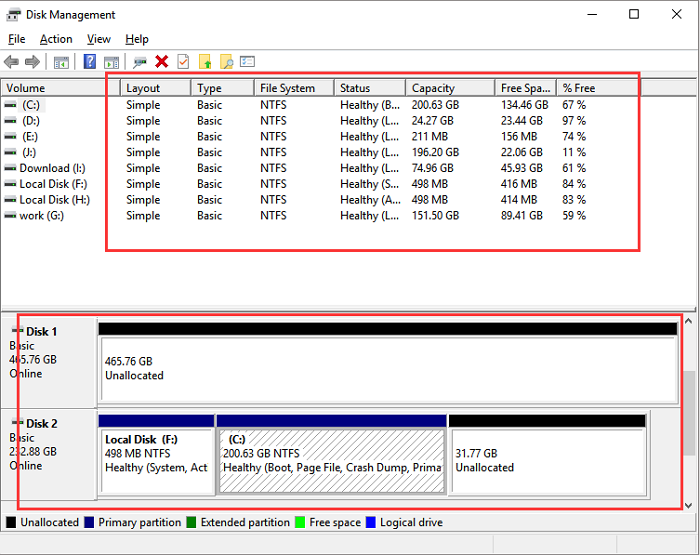The height and width of the screenshot is (555, 700).
Task: Toggle the console tree pane icon
Action: tap(62, 62)
